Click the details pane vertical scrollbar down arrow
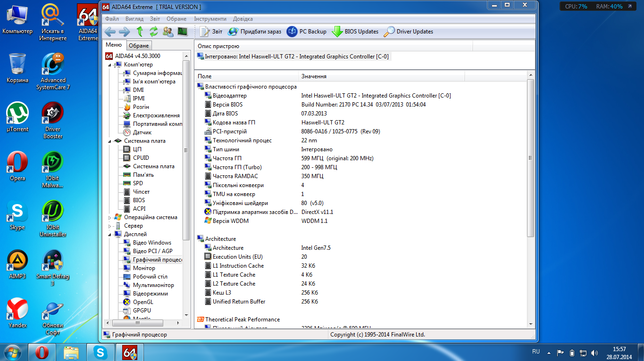The image size is (644, 361). point(530,324)
